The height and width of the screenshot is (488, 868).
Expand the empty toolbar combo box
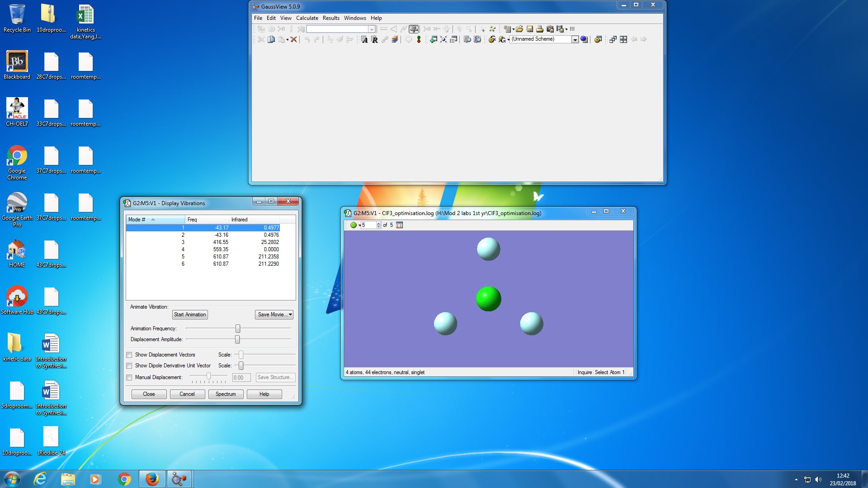[372, 29]
